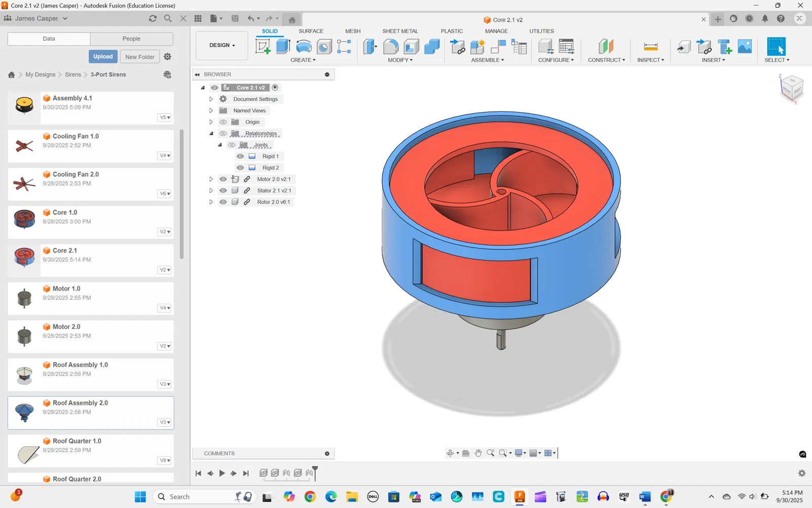Click the Upload button
Screen dimensions: 812x508
[x=103, y=56]
